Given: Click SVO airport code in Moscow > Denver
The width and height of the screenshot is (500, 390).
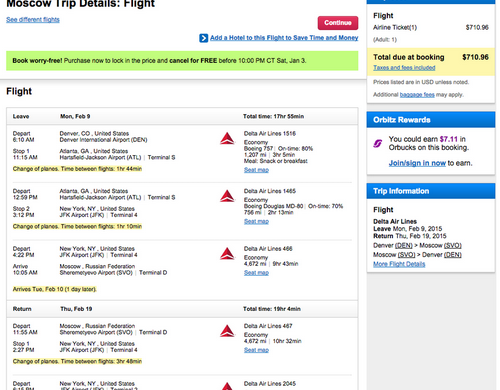Looking at the screenshot, I should point(406,255).
